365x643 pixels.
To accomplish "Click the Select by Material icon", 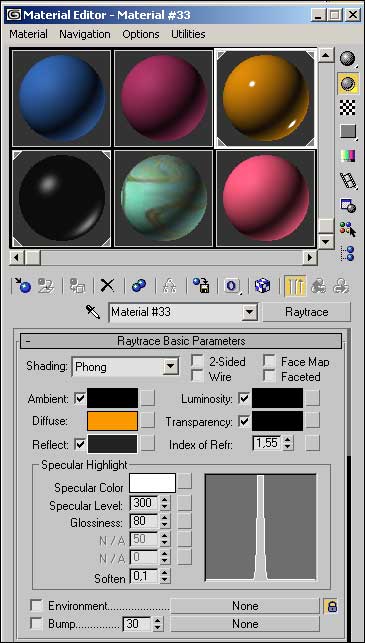I will pyautogui.click(x=347, y=229).
